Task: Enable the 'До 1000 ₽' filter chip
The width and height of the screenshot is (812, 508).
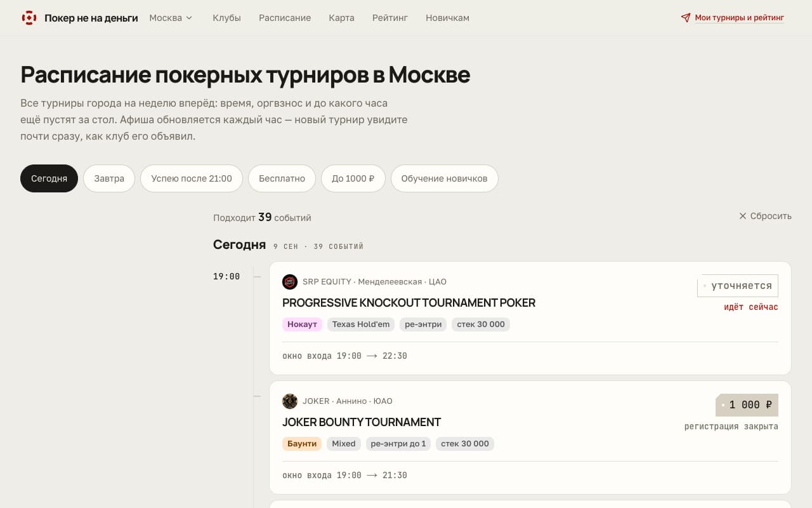Action: tap(353, 178)
